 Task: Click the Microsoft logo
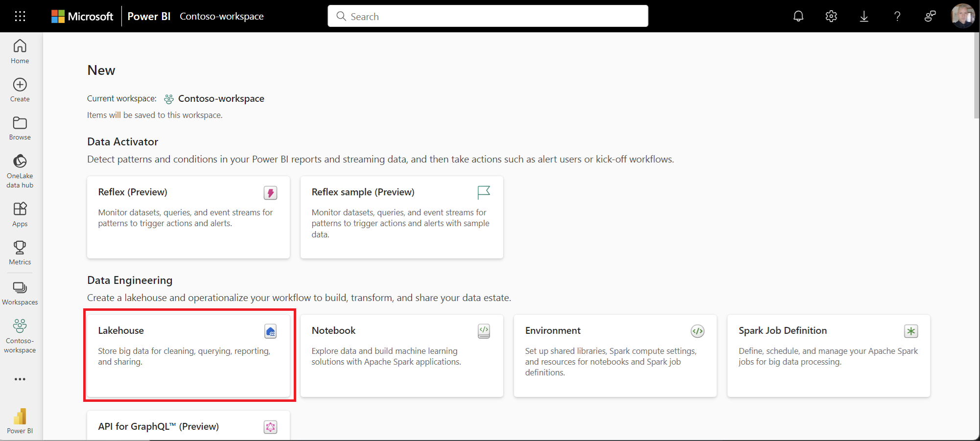click(x=82, y=16)
